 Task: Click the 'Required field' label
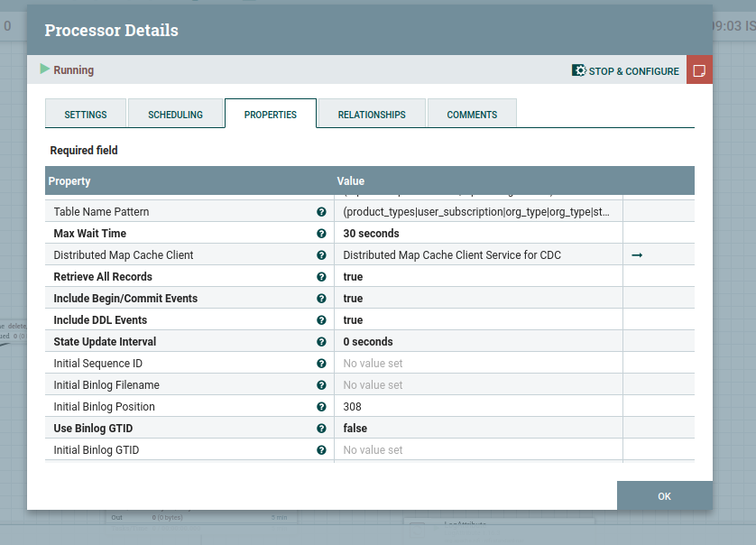pyautogui.click(x=84, y=151)
